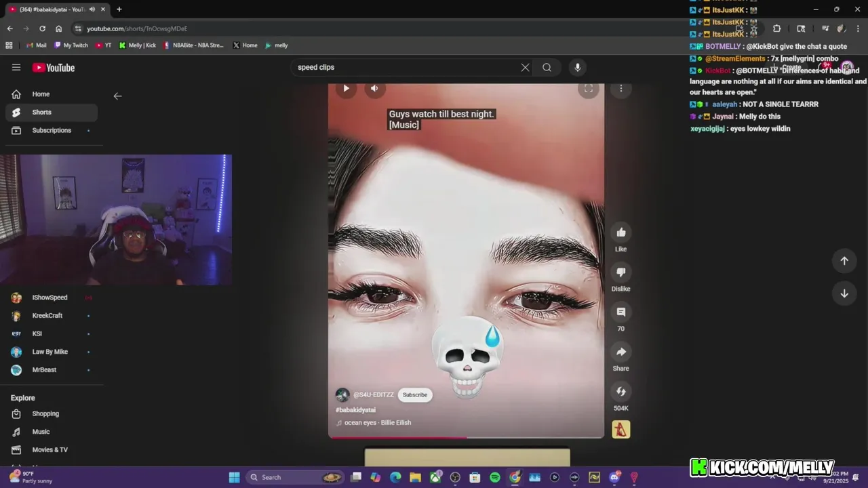Open the YouTube hamburger guide menu
Viewport: 868px width, 488px height.
[x=16, y=67]
